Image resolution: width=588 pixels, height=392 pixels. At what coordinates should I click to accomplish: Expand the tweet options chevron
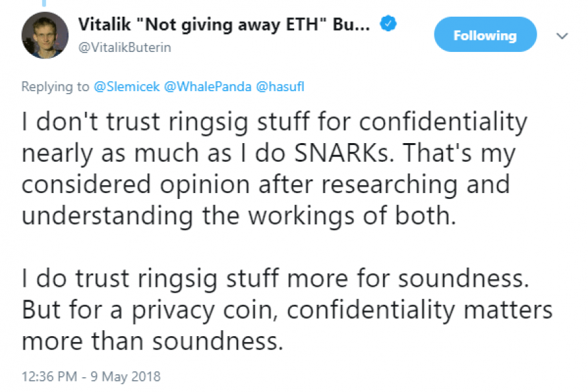[562, 35]
